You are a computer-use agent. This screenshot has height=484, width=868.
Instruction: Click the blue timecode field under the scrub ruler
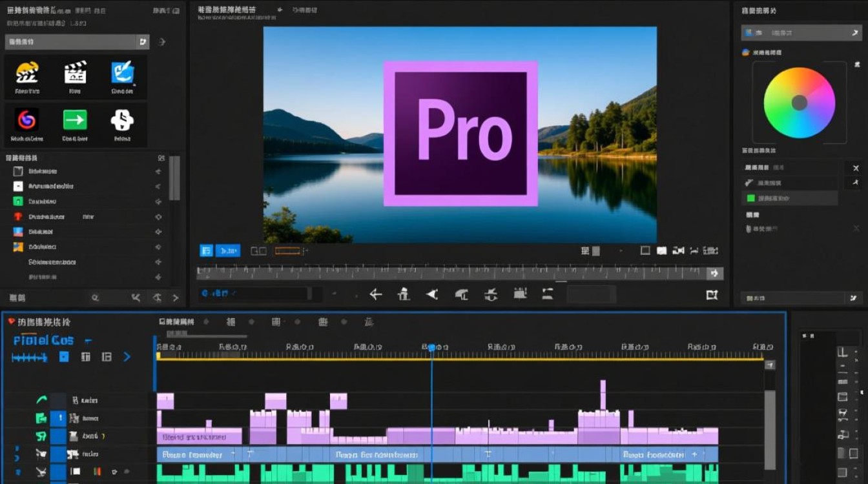click(x=254, y=294)
